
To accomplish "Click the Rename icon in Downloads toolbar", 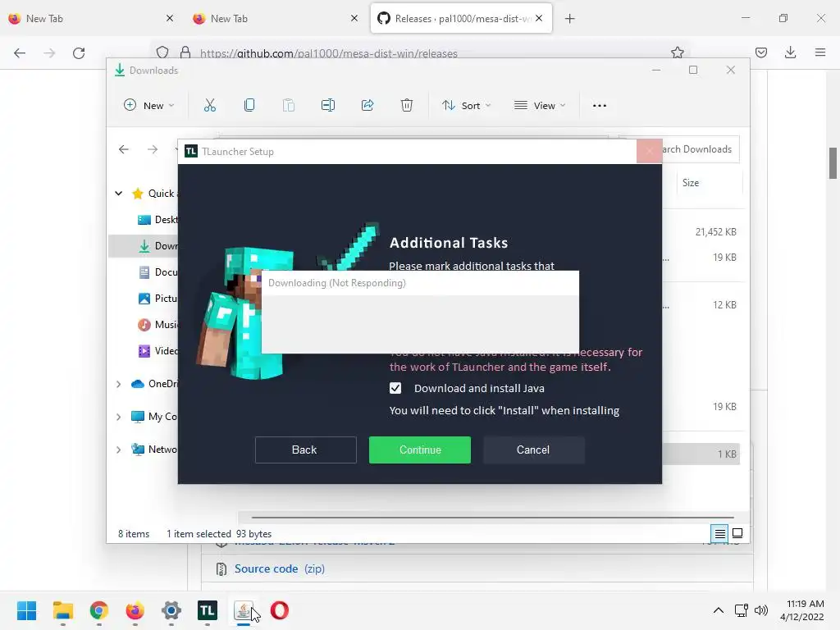I will tap(328, 105).
